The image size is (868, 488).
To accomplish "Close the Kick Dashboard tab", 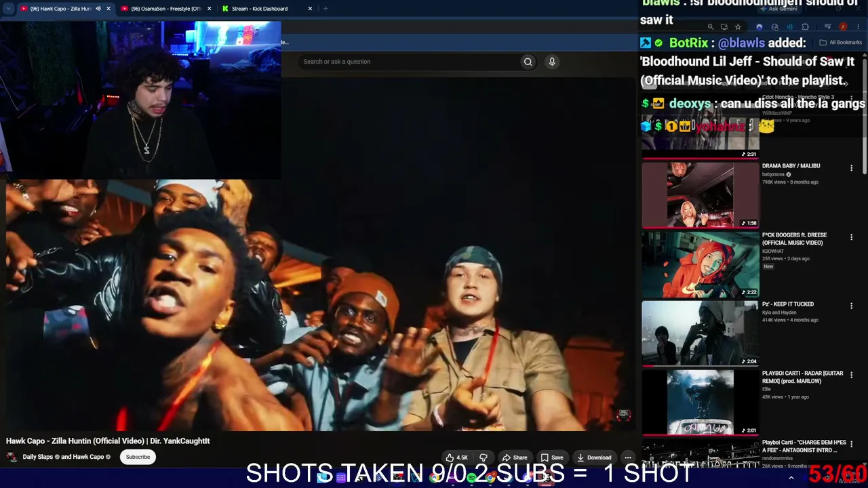I will point(310,9).
